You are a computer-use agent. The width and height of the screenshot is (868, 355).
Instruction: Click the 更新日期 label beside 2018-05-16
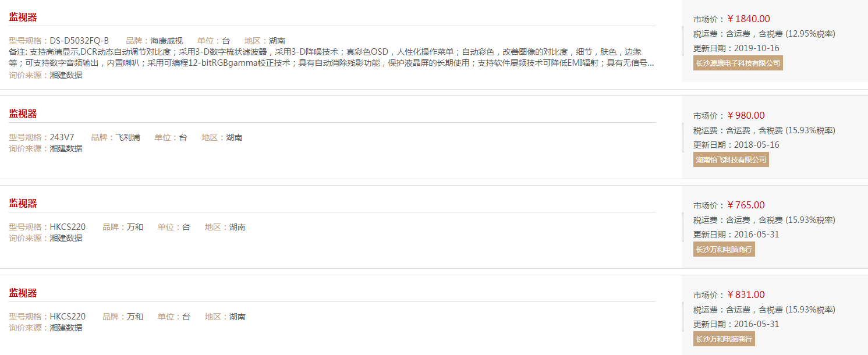tap(713, 145)
